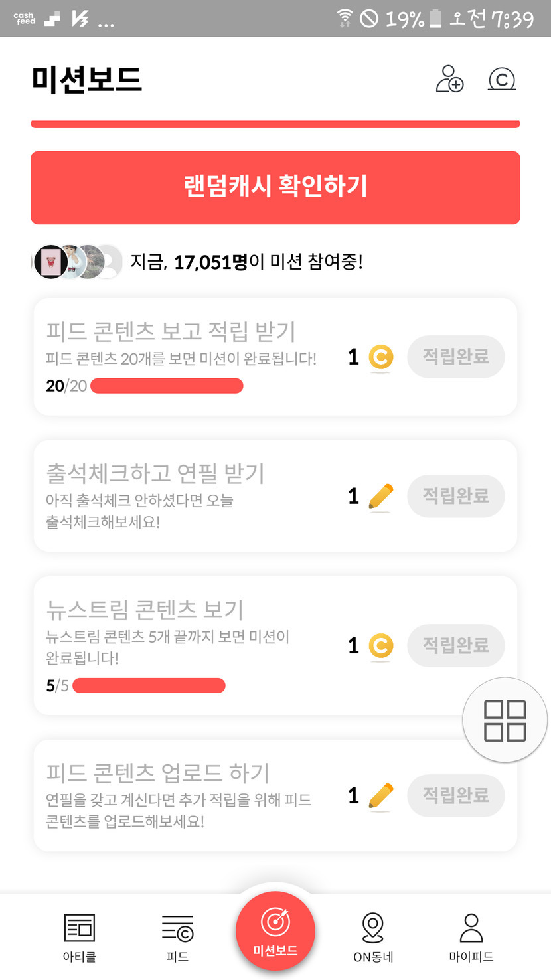Tap the gold coin on 피드 콘텐츠 보고 mission

[x=380, y=357]
